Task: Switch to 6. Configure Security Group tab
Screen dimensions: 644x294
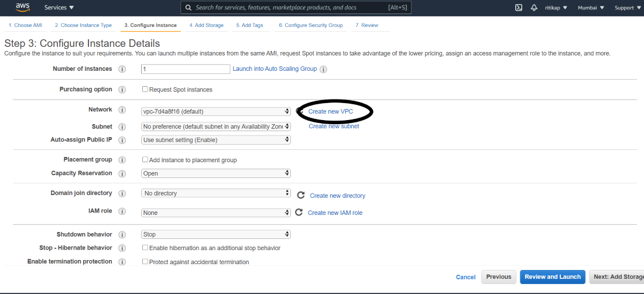Action: click(310, 26)
